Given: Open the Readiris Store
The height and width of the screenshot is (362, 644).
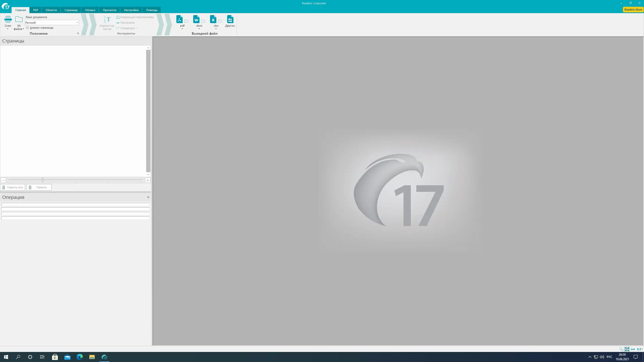Looking at the screenshot, I should pyautogui.click(x=633, y=9).
